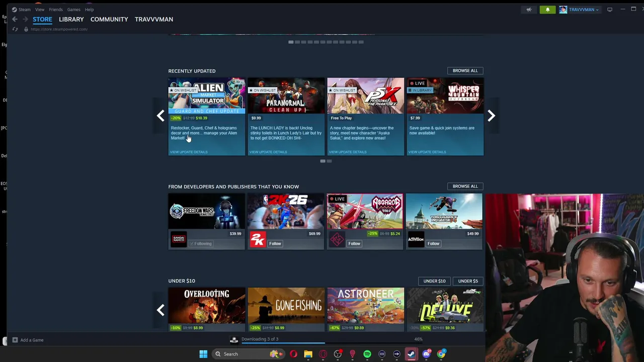Enter Big Picture mode via monitor icon
Image resolution: width=644 pixels, height=362 pixels.
tap(609, 10)
